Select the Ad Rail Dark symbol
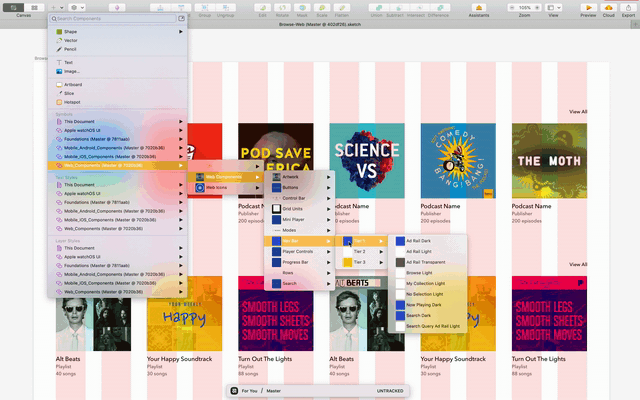The height and width of the screenshot is (400, 640). (x=427, y=241)
